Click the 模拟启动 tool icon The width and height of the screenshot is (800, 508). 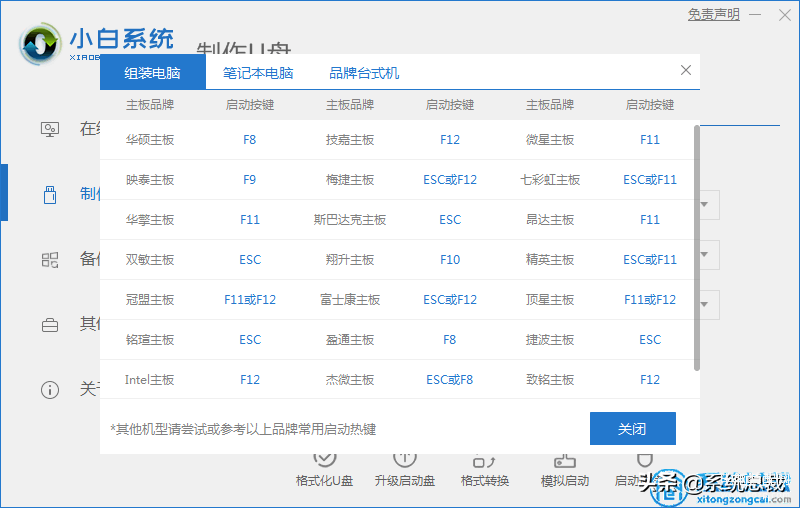coord(565,461)
